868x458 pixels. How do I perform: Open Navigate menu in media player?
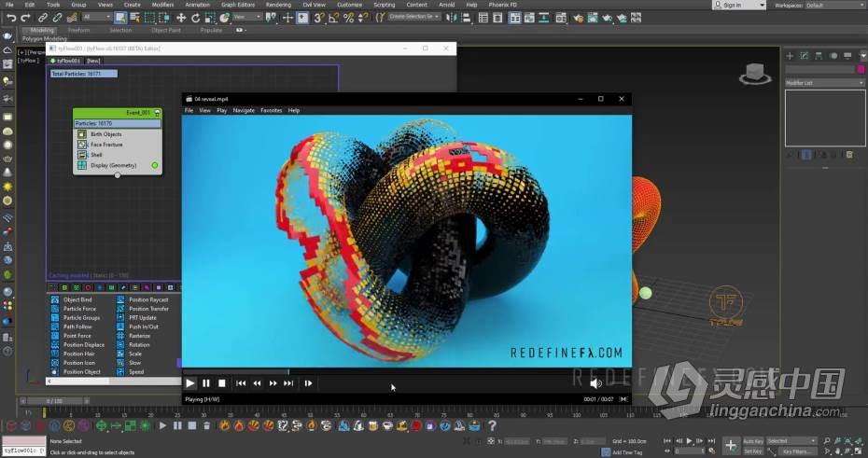244,110
